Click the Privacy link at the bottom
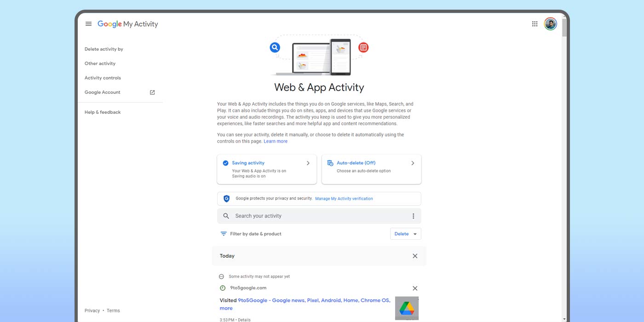The width and height of the screenshot is (644, 322). 92,310
